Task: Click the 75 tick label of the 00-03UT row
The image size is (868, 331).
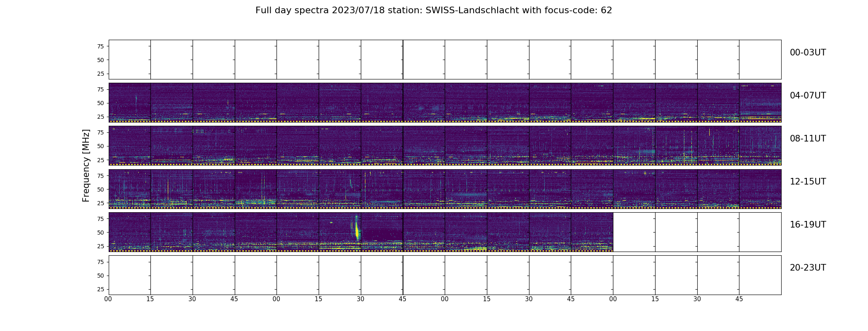Action: tap(100, 46)
